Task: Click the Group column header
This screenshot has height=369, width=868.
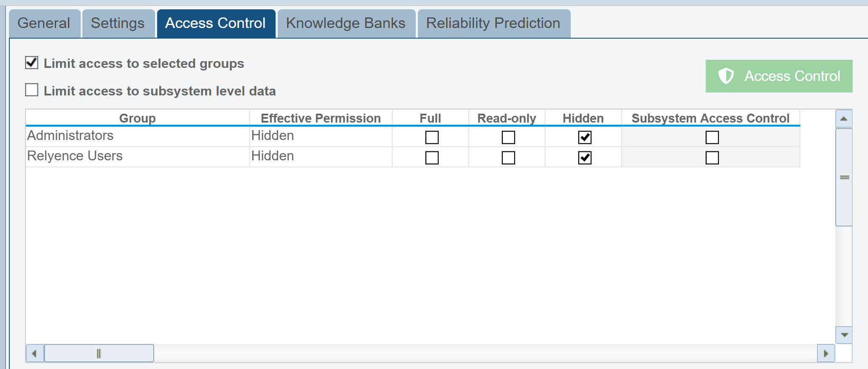Action: pos(137,118)
